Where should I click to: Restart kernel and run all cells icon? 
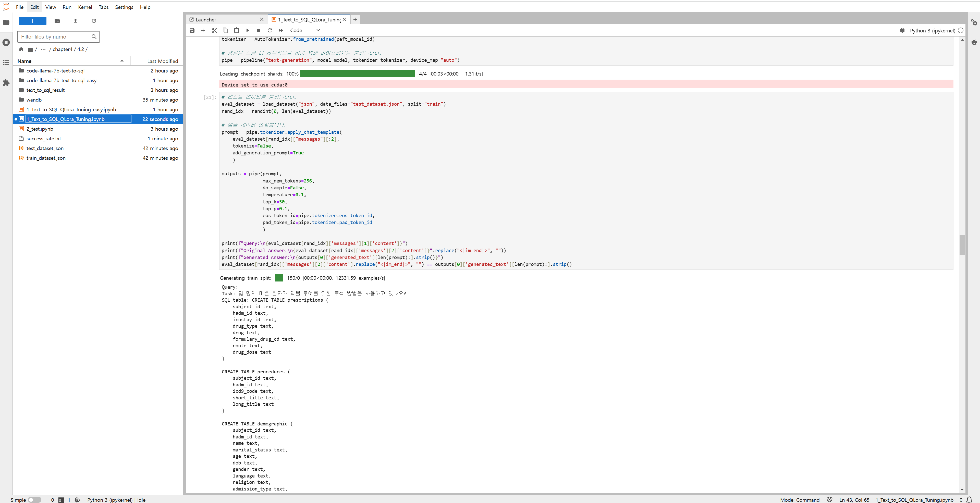point(281,30)
